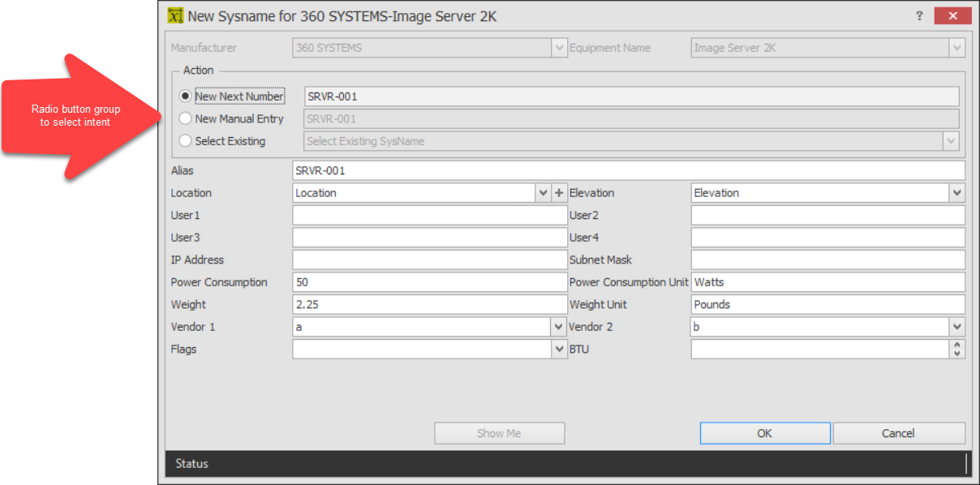980x485 pixels.
Task: Click the IP Address input field
Action: (x=430, y=260)
